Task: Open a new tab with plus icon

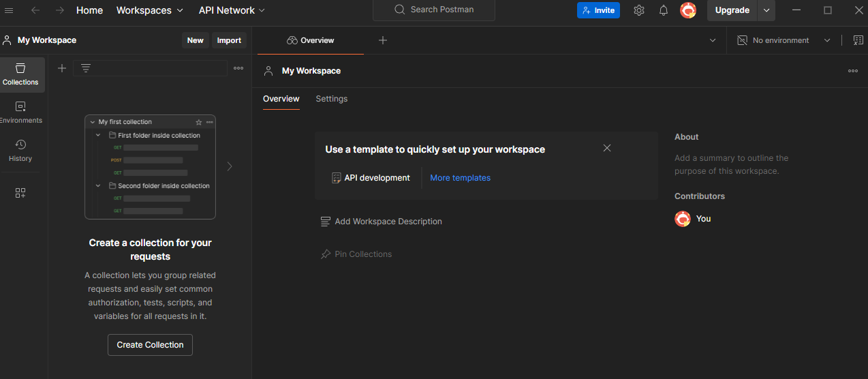Action: point(383,40)
